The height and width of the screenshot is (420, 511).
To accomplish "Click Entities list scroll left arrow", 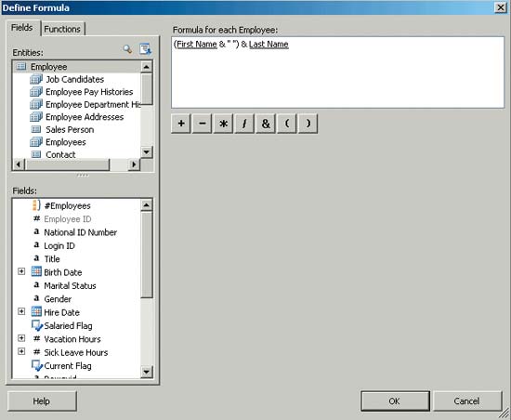I will [x=19, y=164].
